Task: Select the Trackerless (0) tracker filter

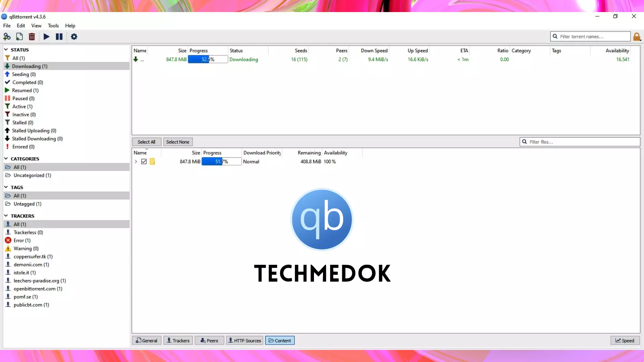Action: pos(66,232)
